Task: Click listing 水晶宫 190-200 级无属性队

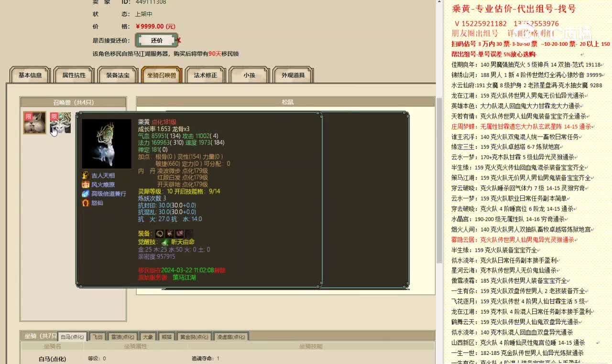Action: (x=508, y=219)
